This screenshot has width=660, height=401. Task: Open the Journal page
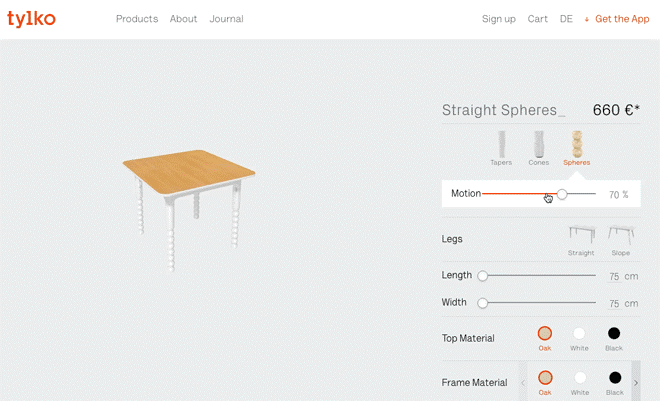226,19
